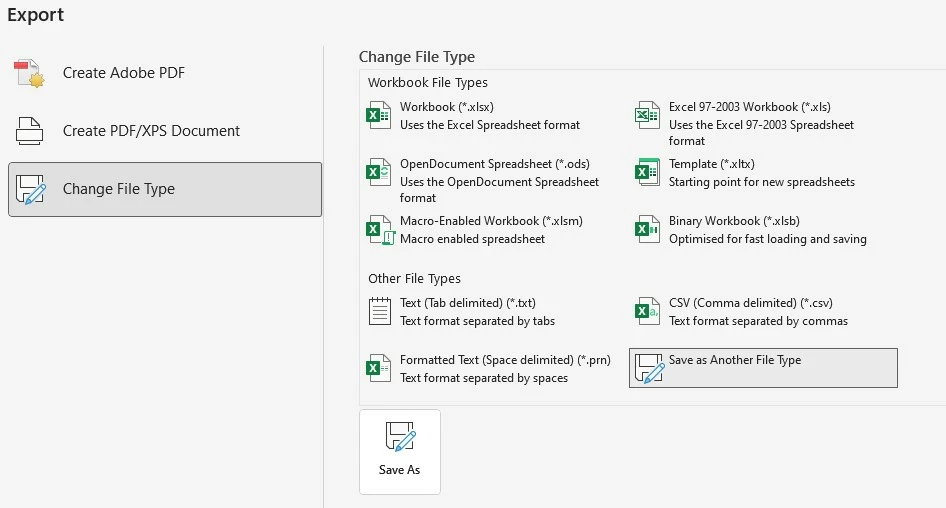The height and width of the screenshot is (508, 946).
Task: Click the Excel 97-2003 Workbook icon
Action: 648,116
